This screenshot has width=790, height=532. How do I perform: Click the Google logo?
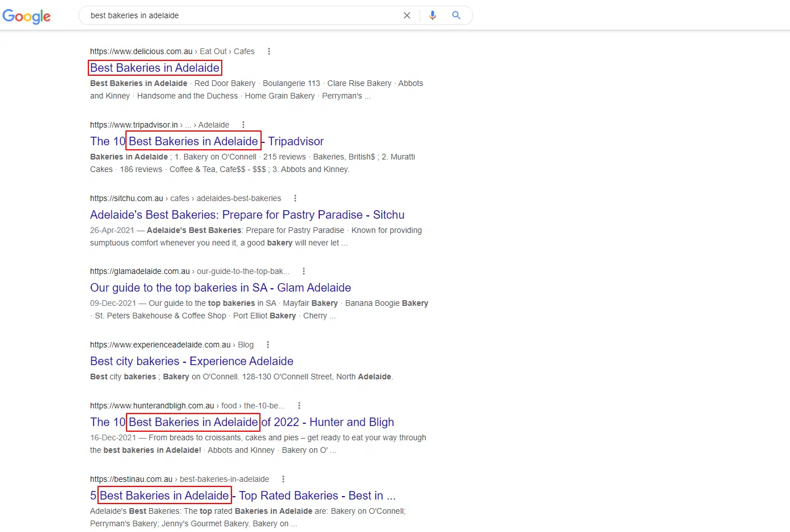point(27,16)
